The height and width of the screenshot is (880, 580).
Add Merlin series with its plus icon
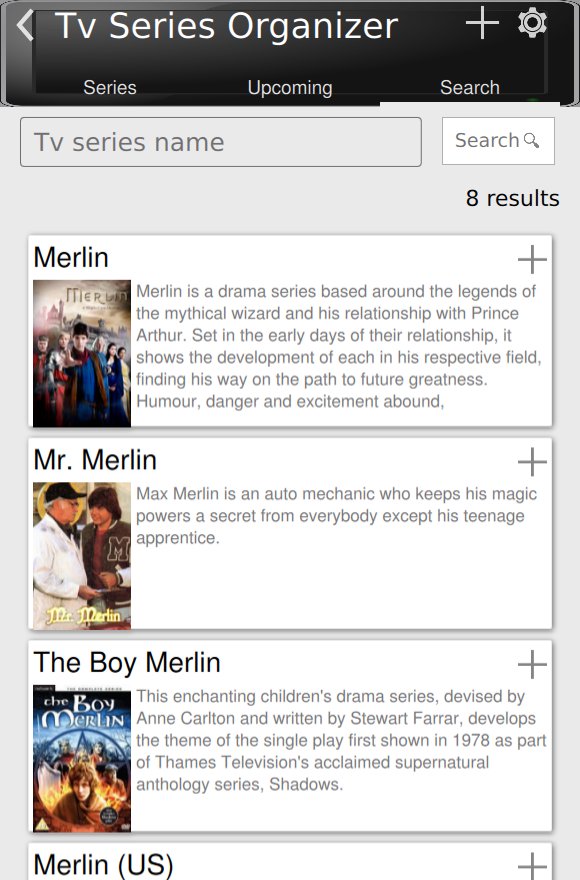(x=532, y=259)
